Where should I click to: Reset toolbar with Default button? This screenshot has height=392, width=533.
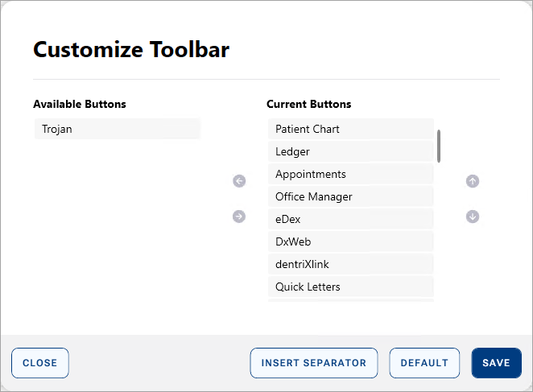tap(424, 363)
